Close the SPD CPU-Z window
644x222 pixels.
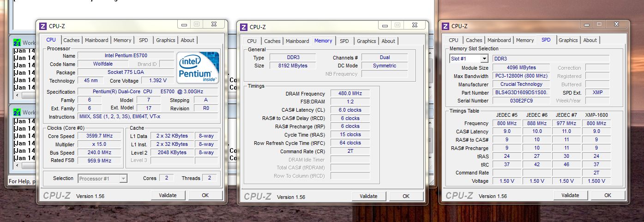(x=616, y=24)
